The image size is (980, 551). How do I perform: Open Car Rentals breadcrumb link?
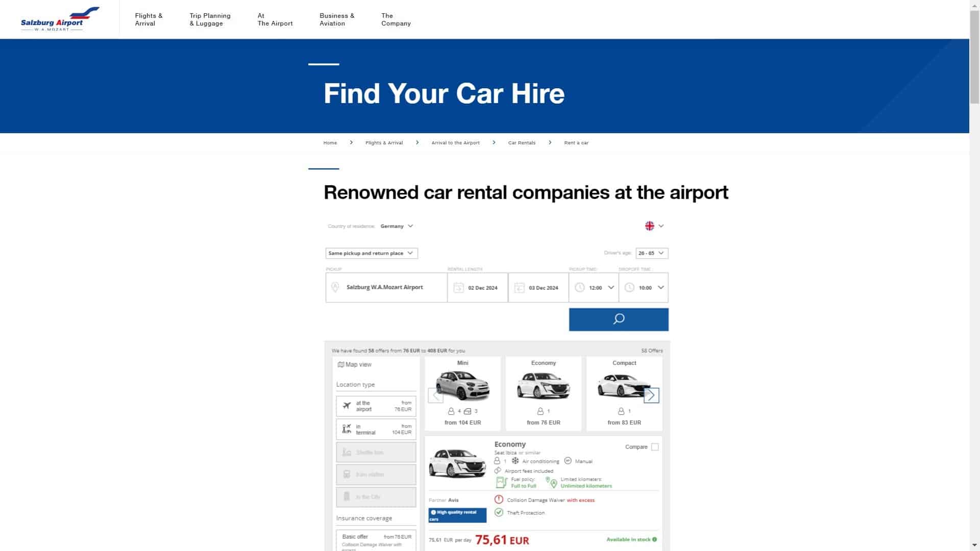click(522, 143)
